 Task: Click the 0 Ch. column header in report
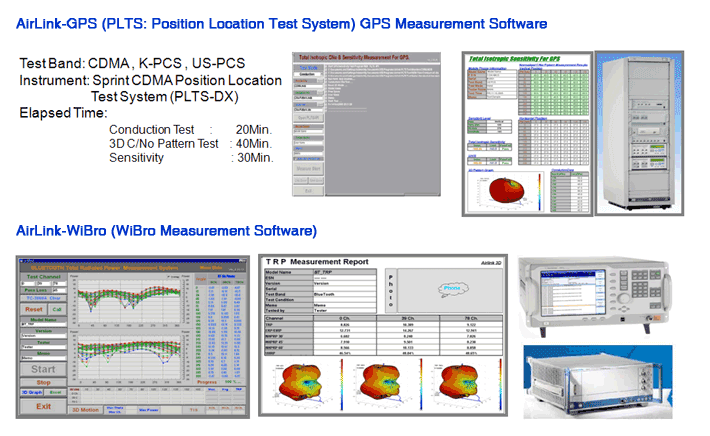click(345, 318)
